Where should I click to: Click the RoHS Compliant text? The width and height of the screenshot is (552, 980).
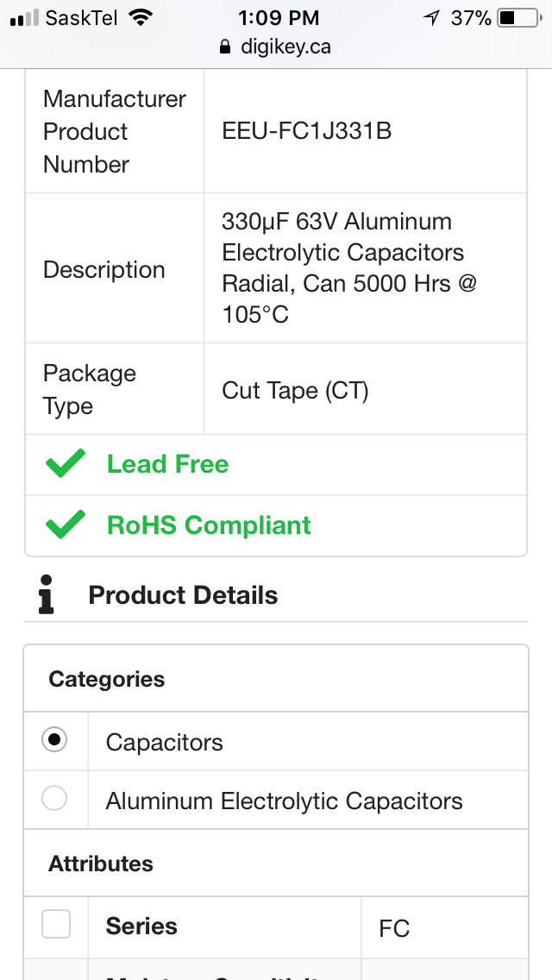209,525
